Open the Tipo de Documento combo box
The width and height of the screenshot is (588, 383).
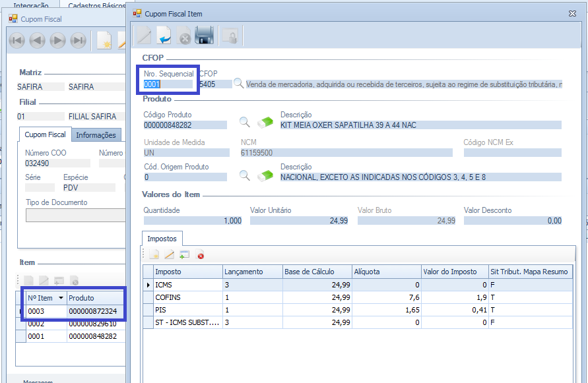point(75,216)
